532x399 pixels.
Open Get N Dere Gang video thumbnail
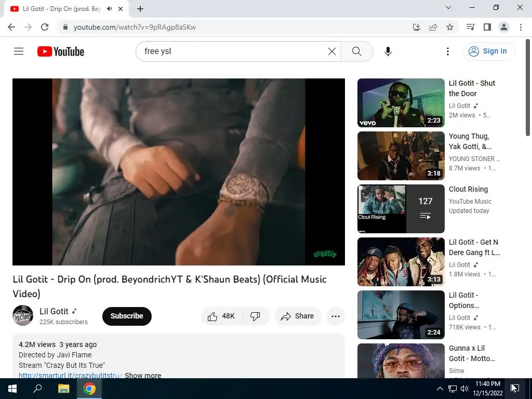[401, 262]
